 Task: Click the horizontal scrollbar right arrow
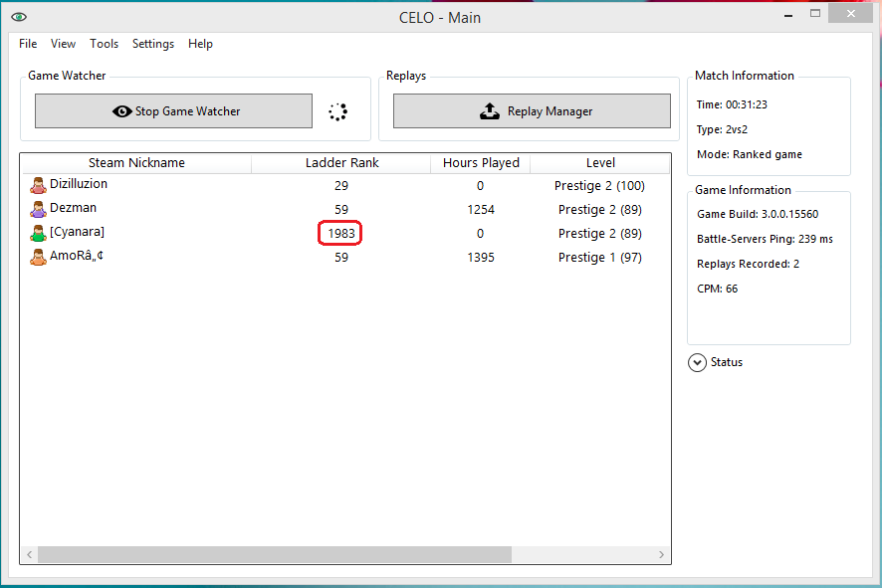pyautogui.click(x=662, y=554)
